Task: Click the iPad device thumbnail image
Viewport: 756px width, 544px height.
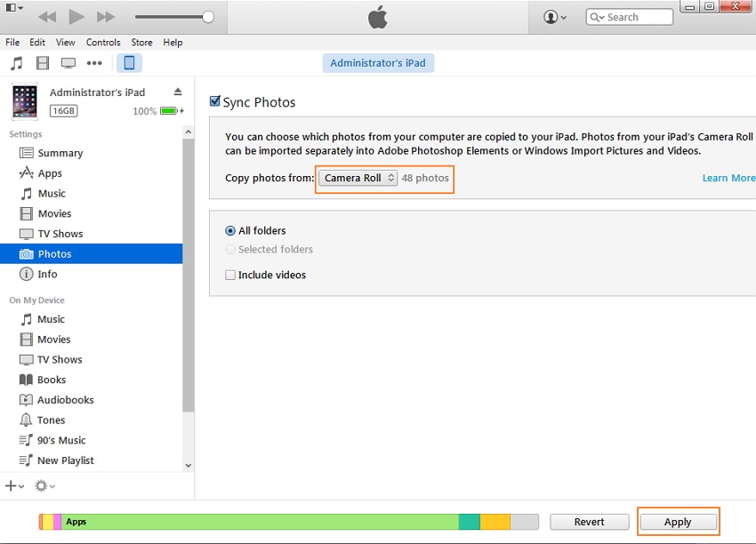Action: (25, 101)
